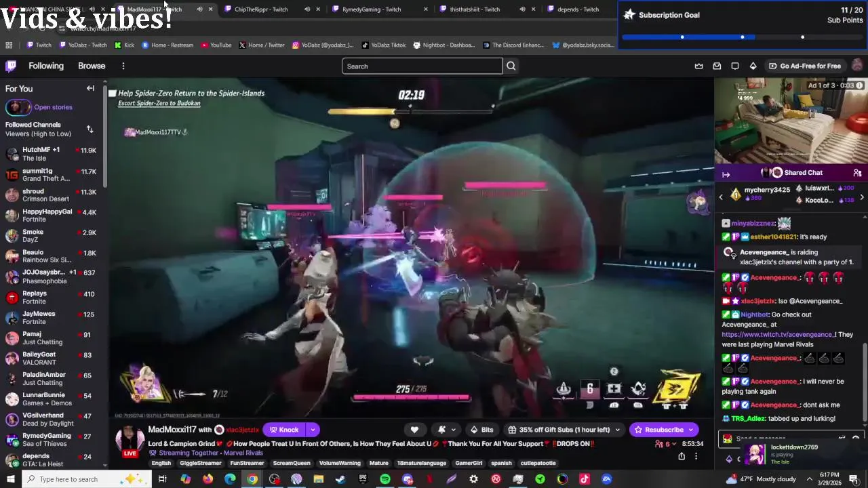Open the Whispers chat bubble icon
Screen dimensions: 868x488
[x=735, y=66]
